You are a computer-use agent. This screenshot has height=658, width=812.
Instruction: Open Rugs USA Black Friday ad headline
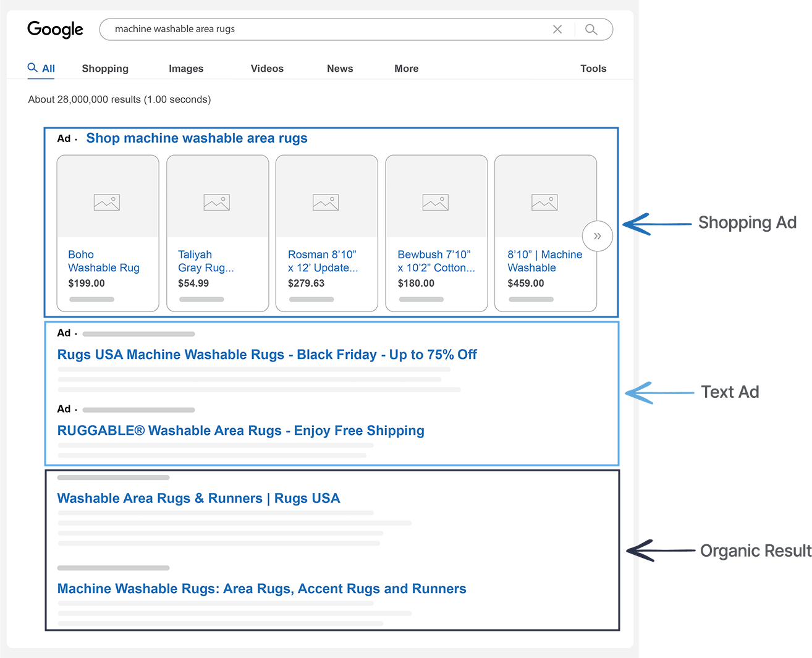(267, 355)
